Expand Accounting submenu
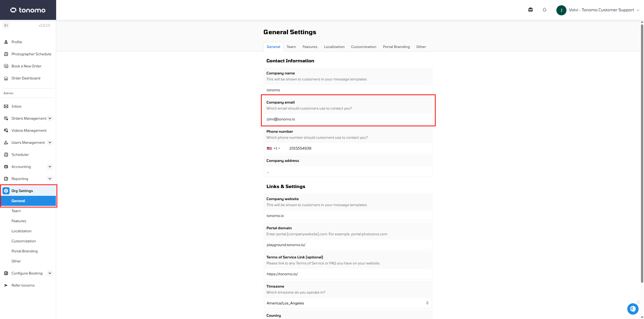 [50, 167]
